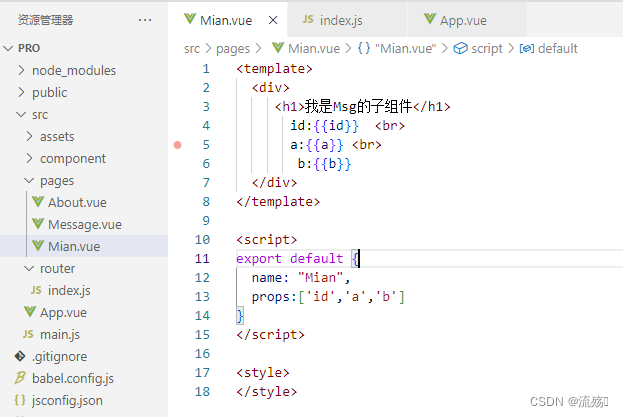
Task: Click line number 1 in the gutter
Action: point(206,69)
